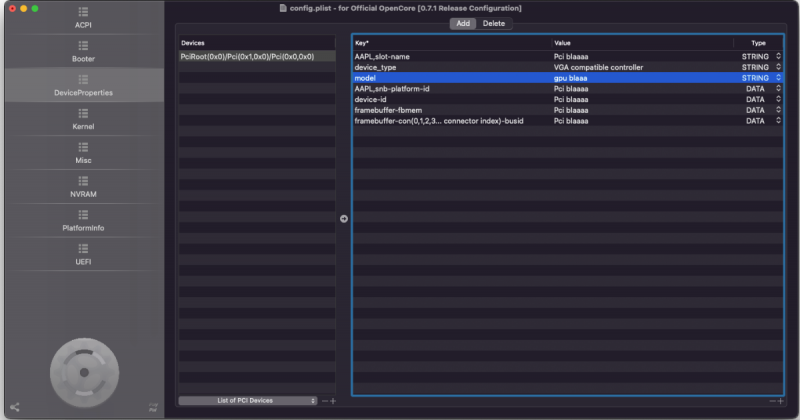Select the AAPL,slot-name key cell
This screenshot has width=800, height=420.
coord(382,57)
